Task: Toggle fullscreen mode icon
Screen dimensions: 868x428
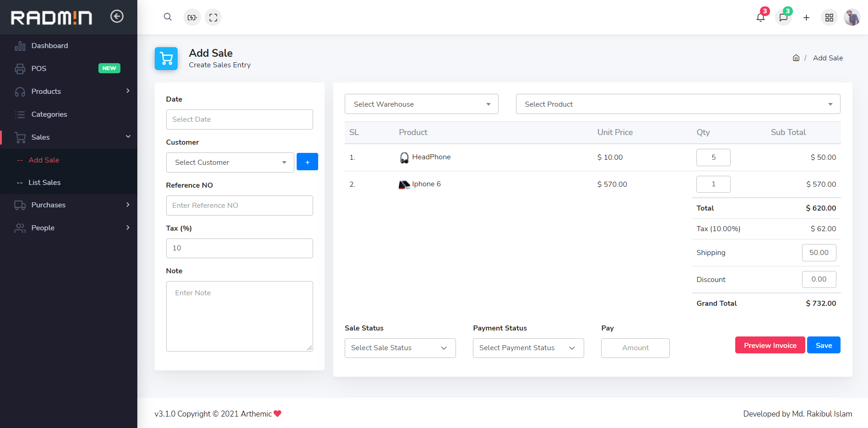Action: 213,17
